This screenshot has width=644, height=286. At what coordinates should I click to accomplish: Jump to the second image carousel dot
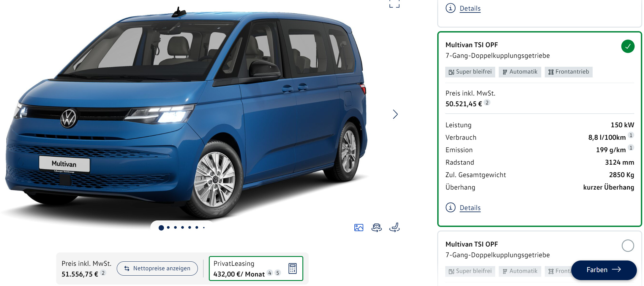[168, 228]
